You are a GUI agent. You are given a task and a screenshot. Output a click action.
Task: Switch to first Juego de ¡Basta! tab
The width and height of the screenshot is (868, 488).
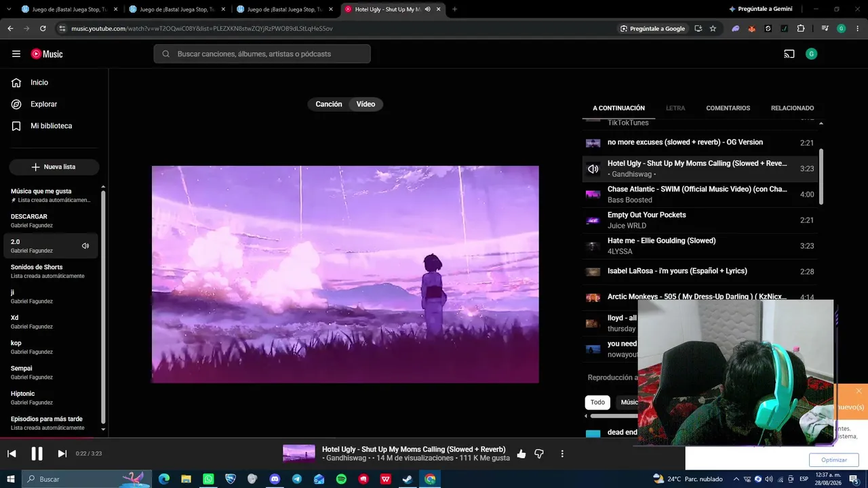tap(70, 9)
